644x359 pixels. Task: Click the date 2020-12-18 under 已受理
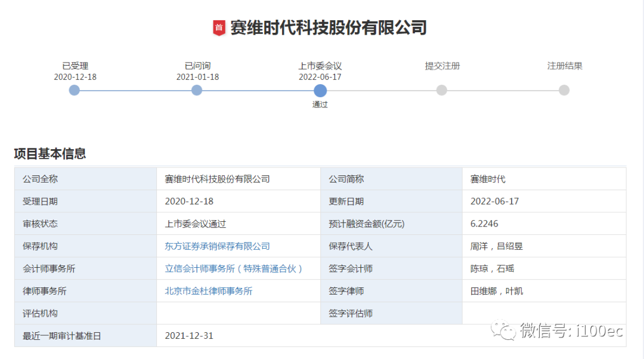pyautogui.click(x=75, y=77)
